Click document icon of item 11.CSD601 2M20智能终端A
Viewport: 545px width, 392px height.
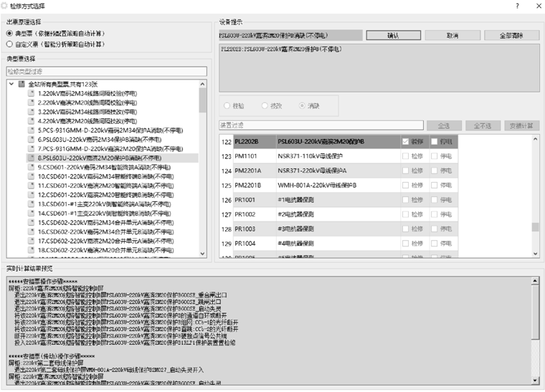(31, 186)
